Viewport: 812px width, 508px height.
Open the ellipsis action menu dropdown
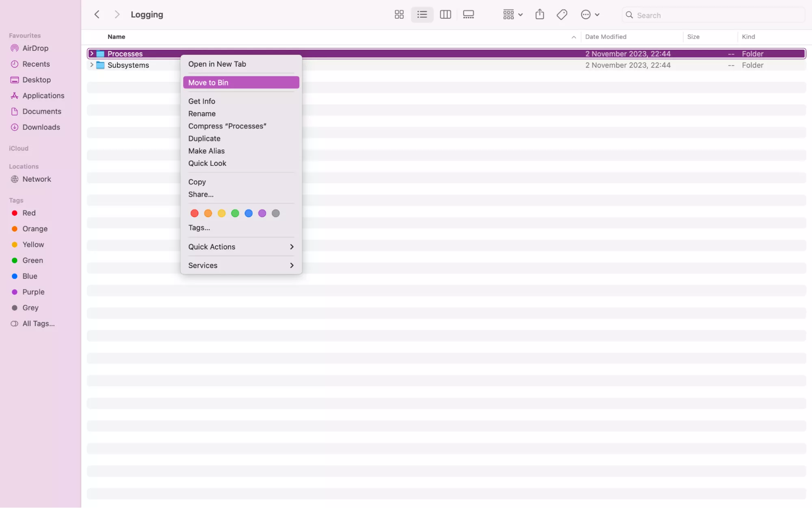(590, 15)
